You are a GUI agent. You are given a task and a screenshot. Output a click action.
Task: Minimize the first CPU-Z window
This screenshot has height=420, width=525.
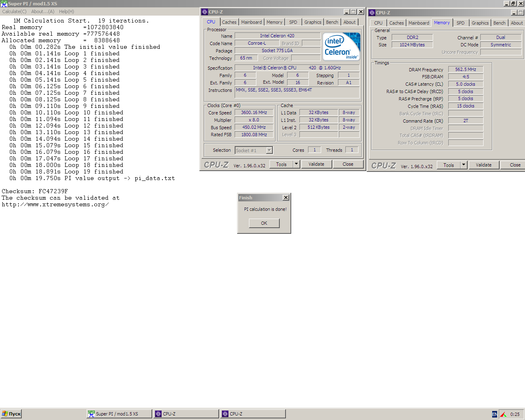click(347, 12)
